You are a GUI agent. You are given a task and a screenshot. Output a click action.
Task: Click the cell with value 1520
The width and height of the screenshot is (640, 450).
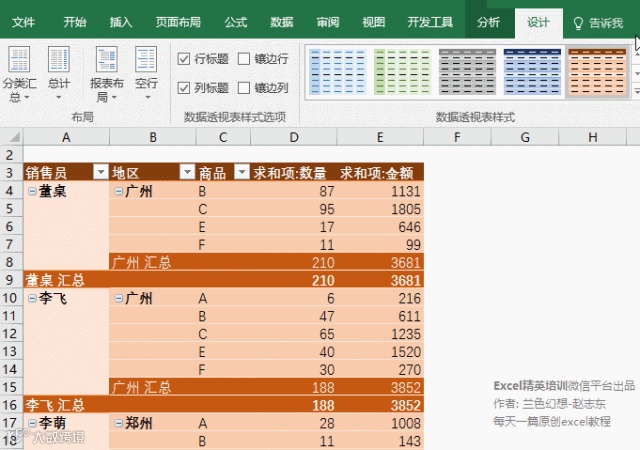click(380, 352)
